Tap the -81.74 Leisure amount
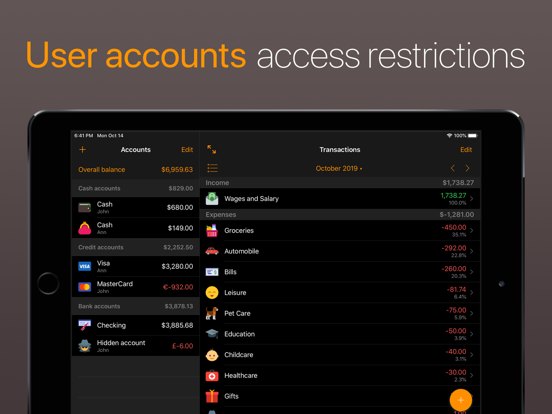This screenshot has width=552, height=414. coord(456,290)
